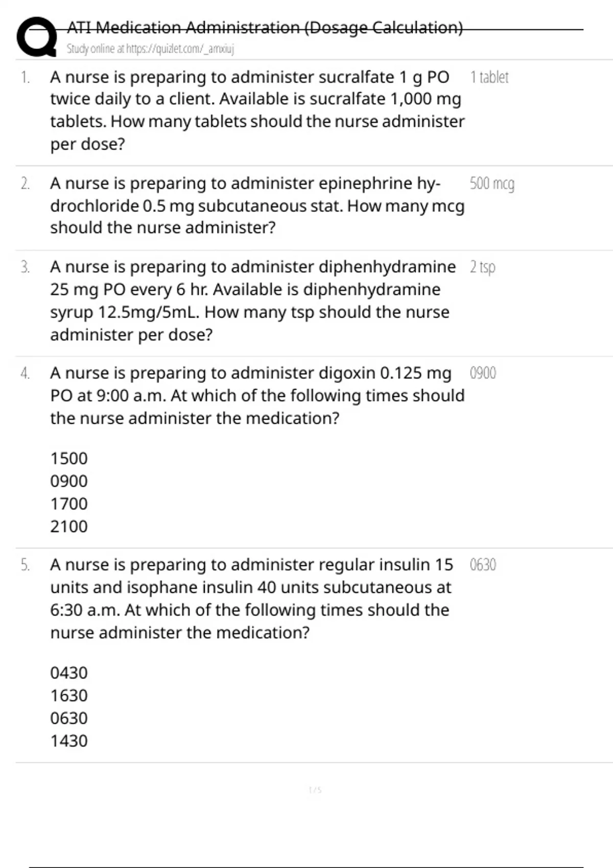
Task: Click the Quizlet Q logo
Action: pyautogui.click(x=37, y=37)
